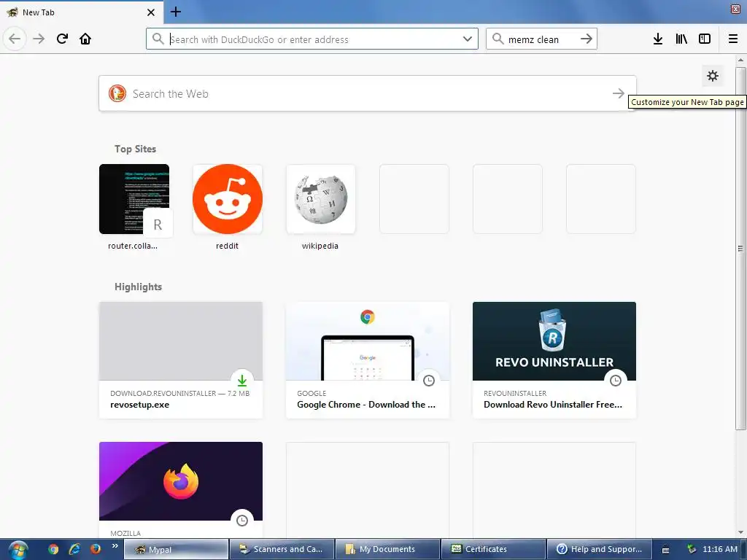747x560 pixels.
Task: Switch to My Documents taskbar button
Action: click(387, 550)
